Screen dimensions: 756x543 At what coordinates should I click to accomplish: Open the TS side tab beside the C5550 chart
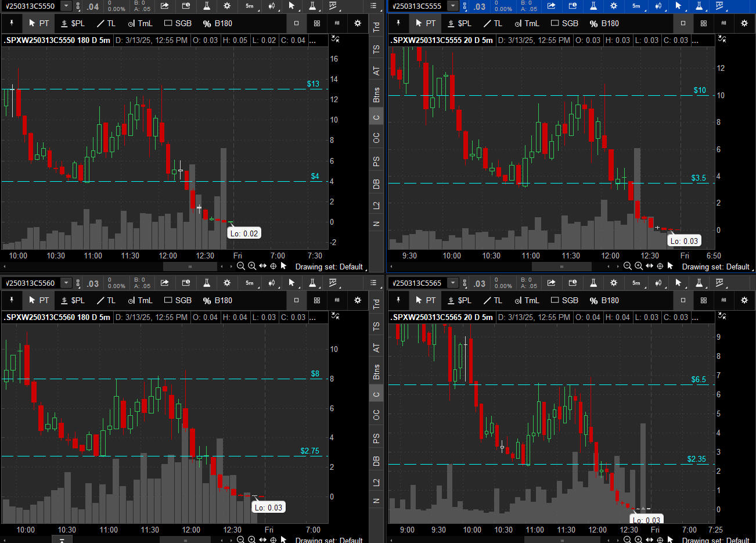pyautogui.click(x=376, y=49)
